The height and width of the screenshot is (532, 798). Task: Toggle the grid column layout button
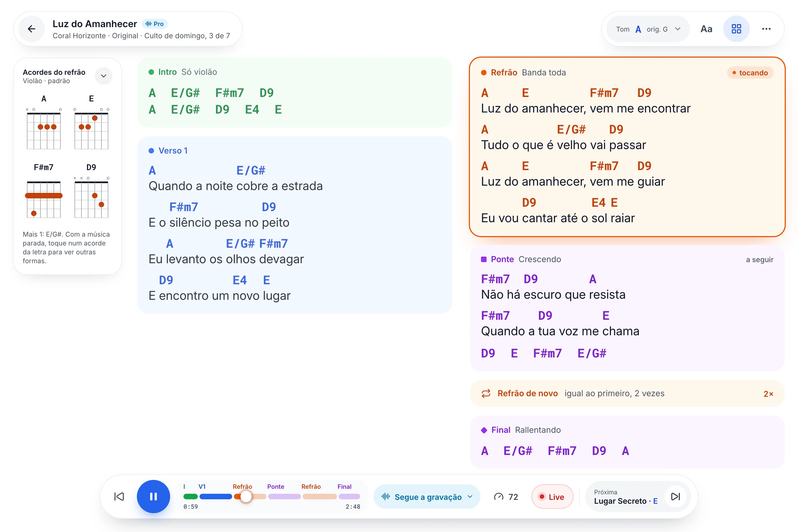(x=736, y=29)
